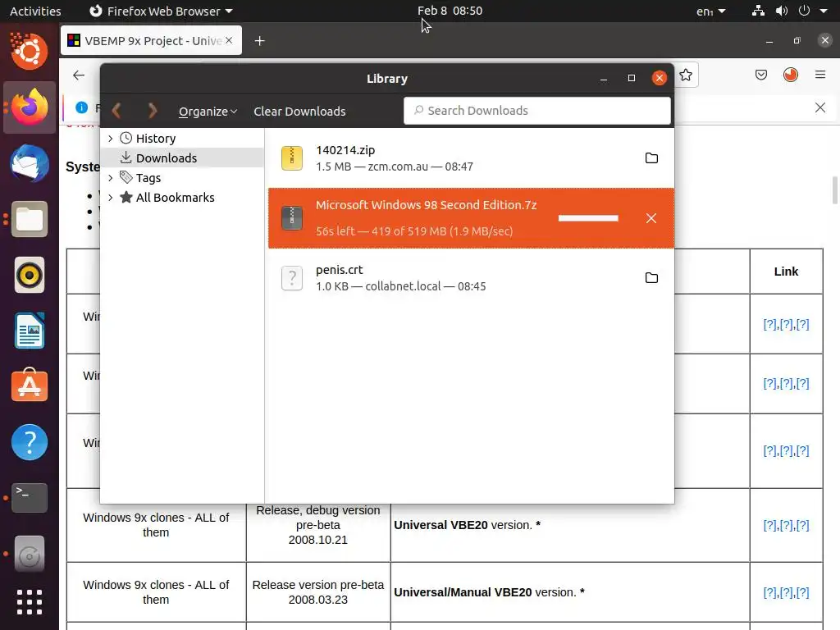The height and width of the screenshot is (630, 840).
Task: Click the download progress bar for Windows 98
Action: tap(588, 218)
